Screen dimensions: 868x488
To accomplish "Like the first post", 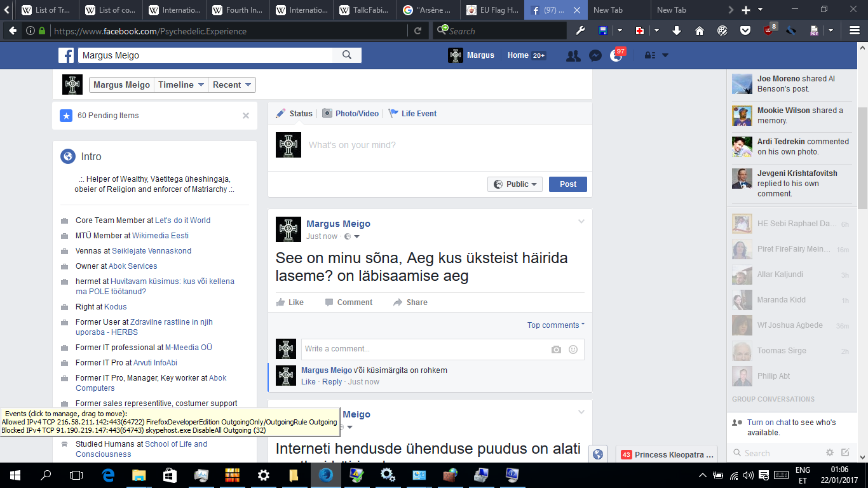I will 290,302.
